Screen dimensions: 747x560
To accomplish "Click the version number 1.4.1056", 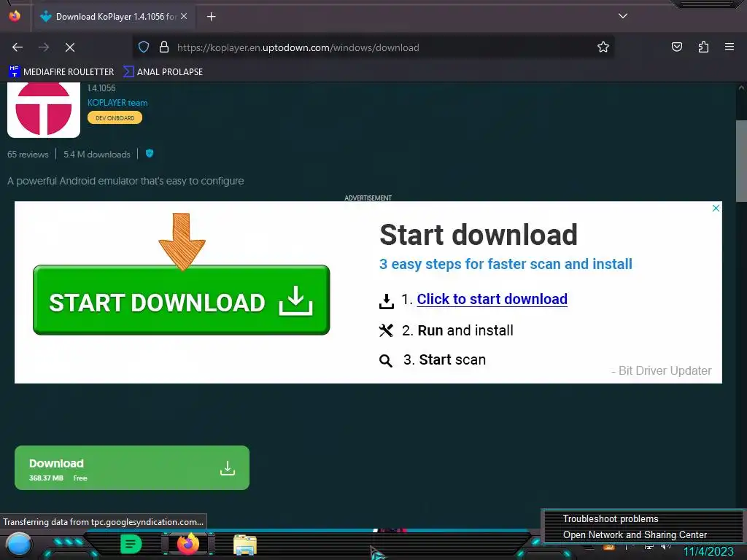I will pyautogui.click(x=101, y=88).
